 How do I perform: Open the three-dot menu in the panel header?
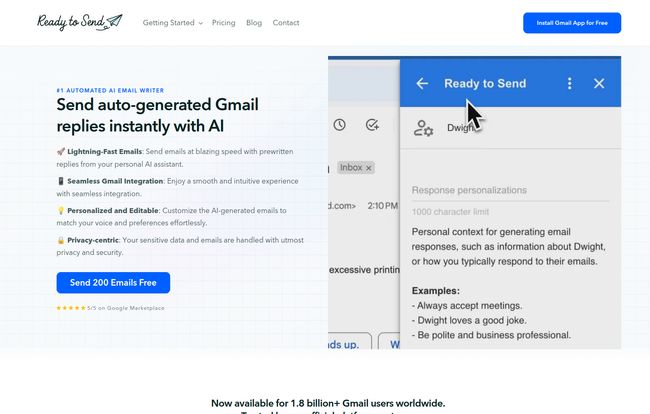[x=570, y=83]
